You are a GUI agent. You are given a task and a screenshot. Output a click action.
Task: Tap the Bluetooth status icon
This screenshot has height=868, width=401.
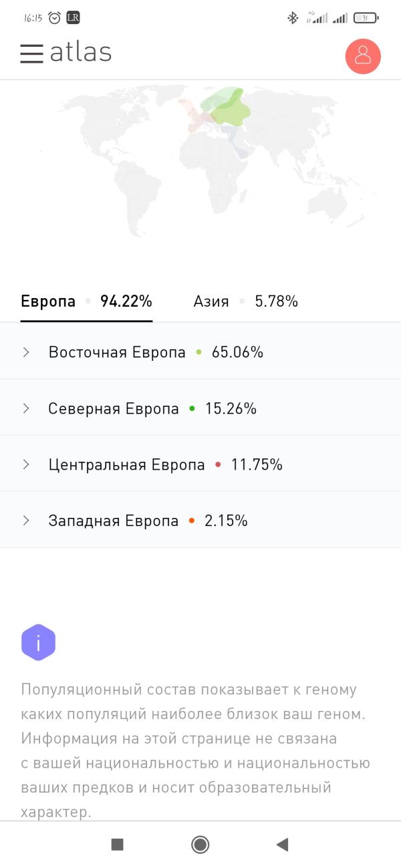point(292,18)
